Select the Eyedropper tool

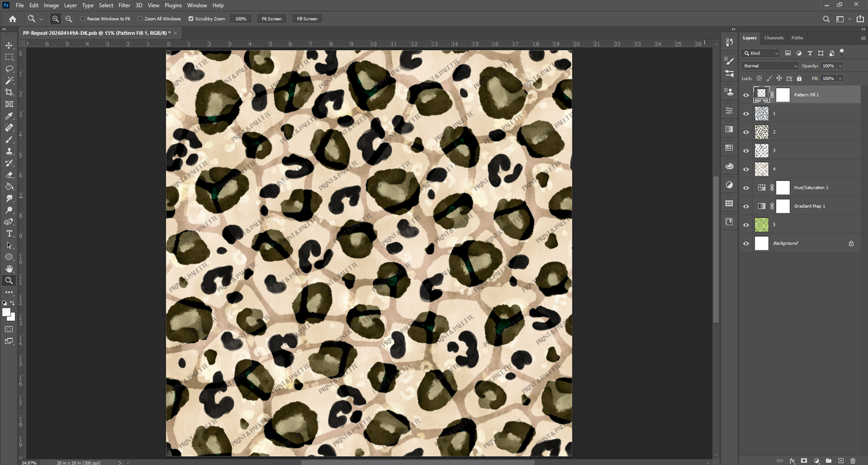9,116
